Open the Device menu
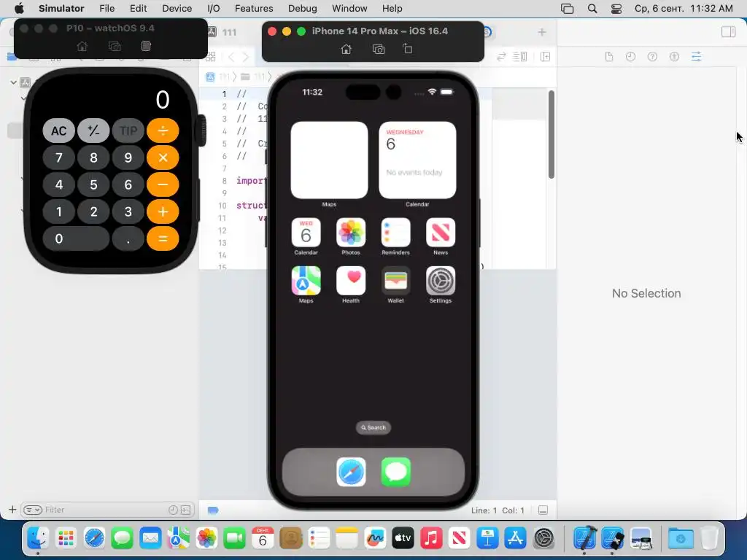The width and height of the screenshot is (747, 560). pos(177,9)
